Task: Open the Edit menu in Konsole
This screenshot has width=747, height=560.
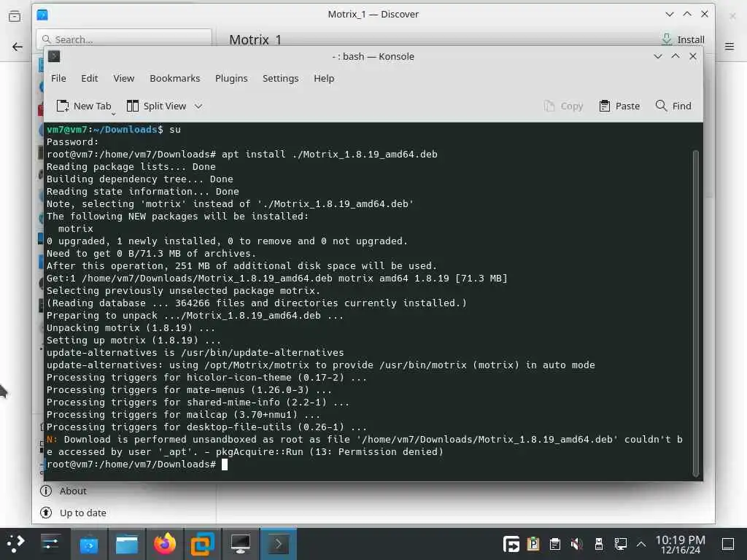Action: 89,78
